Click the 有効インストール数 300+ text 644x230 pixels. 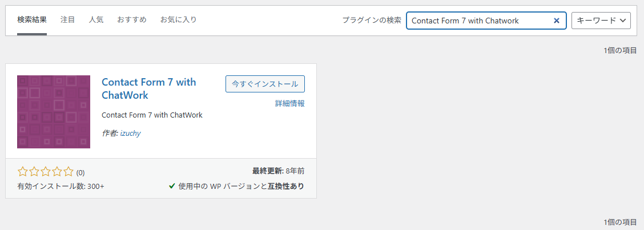tap(61, 186)
